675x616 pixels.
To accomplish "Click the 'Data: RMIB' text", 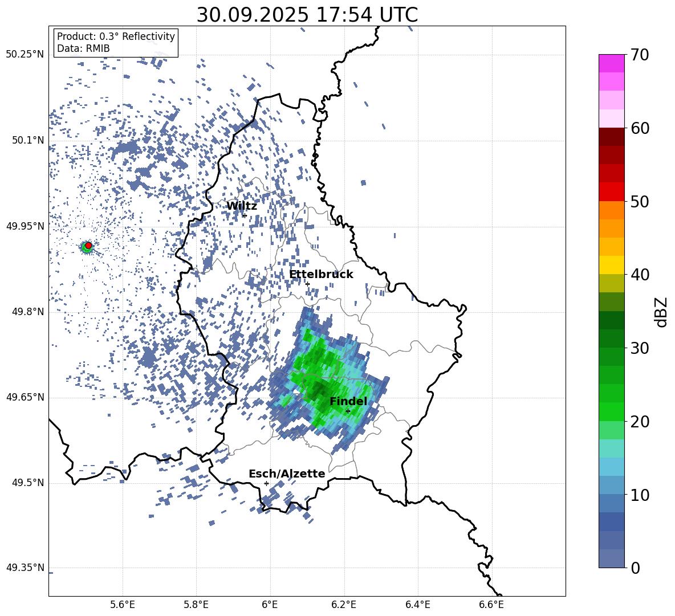I will pos(83,48).
